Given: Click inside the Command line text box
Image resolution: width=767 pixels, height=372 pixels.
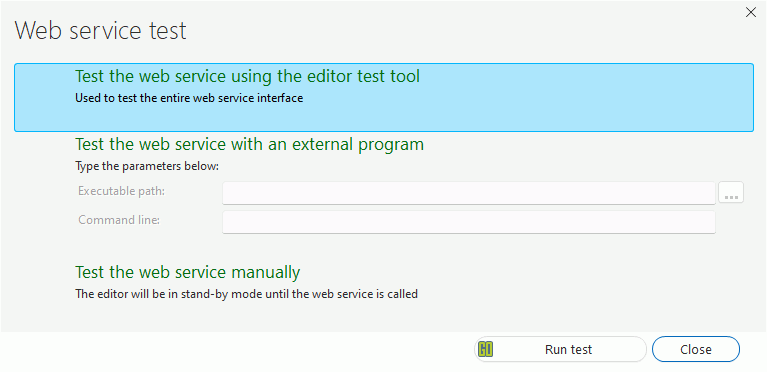Looking at the screenshot, I should point(469,222).
